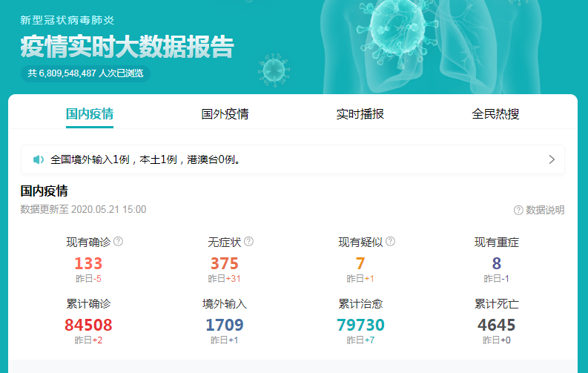
Task: Click help icon beside 现有疑似
Action: (x=391, y=242)
